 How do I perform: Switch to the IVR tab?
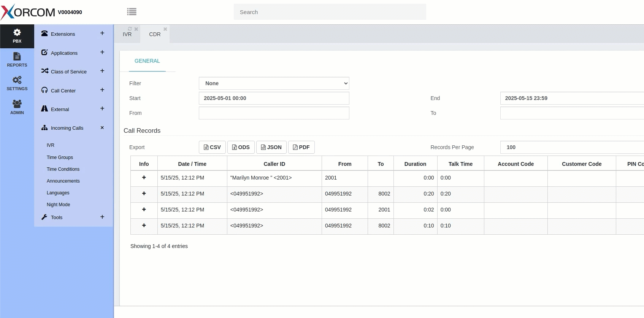click(127, 34)
